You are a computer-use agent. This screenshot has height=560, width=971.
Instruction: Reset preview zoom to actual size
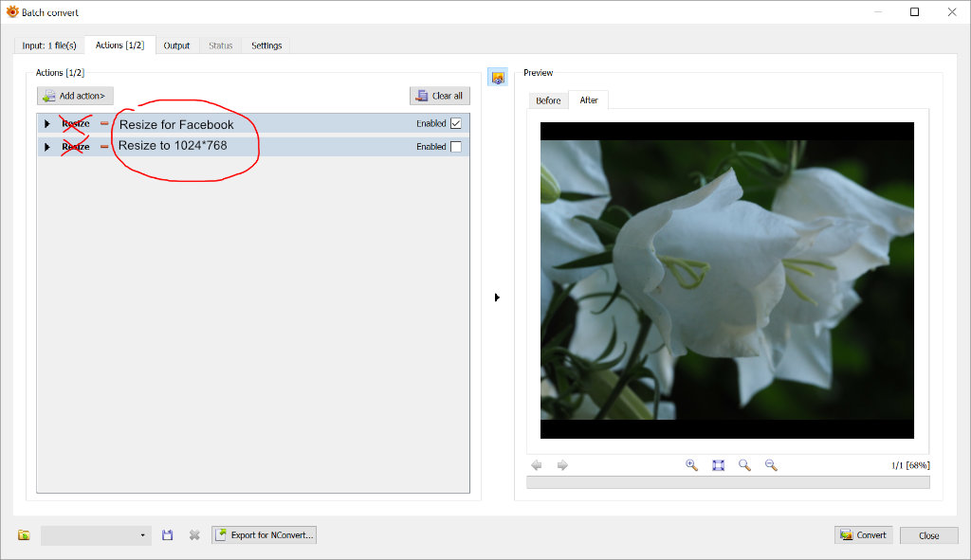(x=744, y=465)
